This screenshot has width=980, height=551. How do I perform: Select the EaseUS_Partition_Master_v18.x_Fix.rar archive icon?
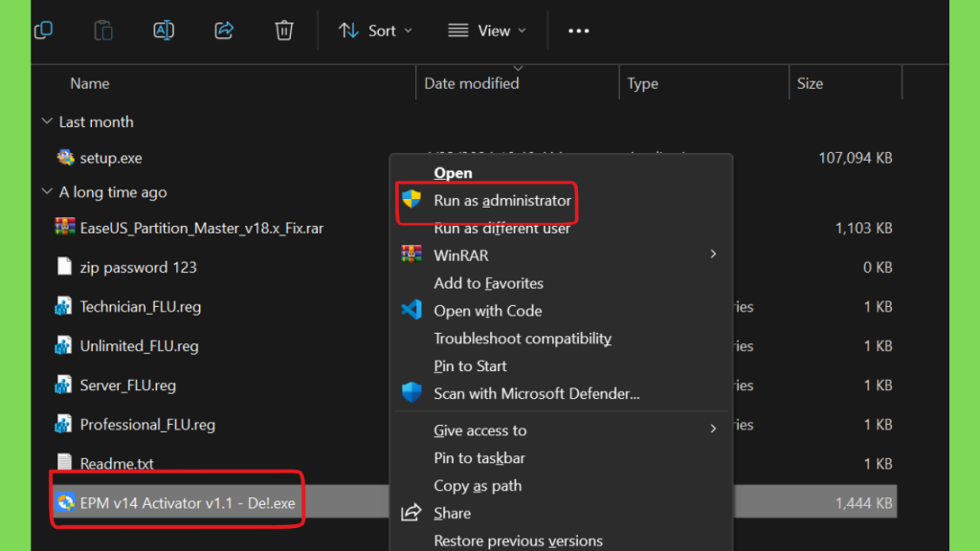(65, 228)
